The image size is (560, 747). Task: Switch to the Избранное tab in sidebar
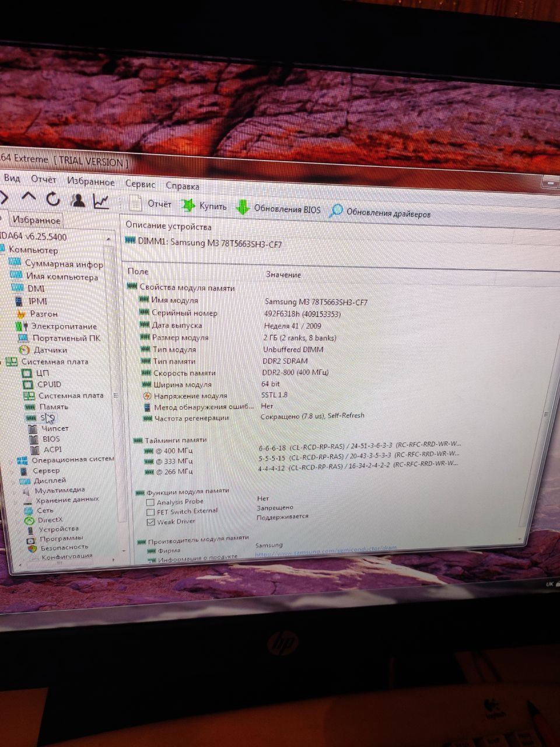click(36, 220)
